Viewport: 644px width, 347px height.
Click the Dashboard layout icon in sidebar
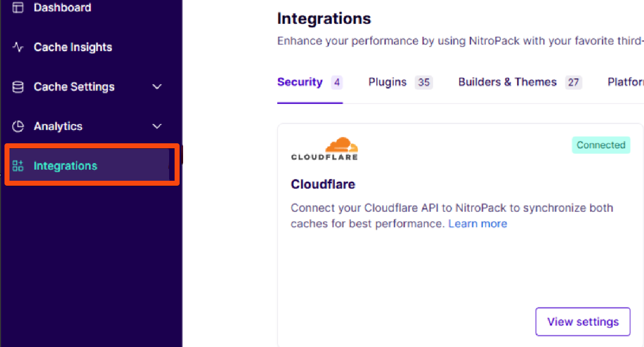pyautogui.click(x=18, y=8)
